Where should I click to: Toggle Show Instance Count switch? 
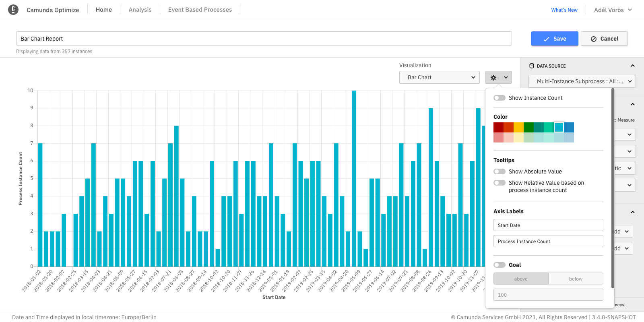[500, 98]
